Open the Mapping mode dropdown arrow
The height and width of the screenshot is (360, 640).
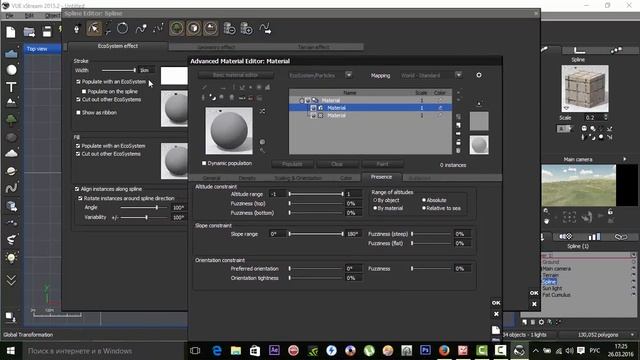pos(459,75)
